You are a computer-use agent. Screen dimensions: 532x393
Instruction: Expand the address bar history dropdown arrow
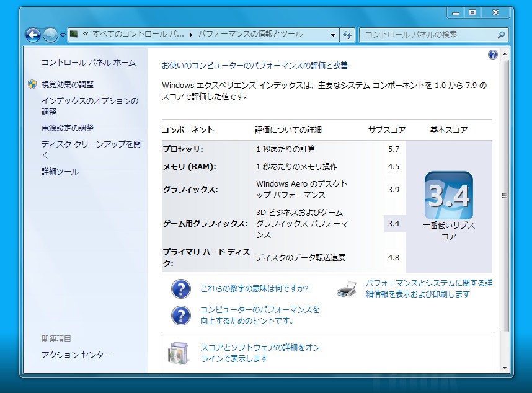333,35
